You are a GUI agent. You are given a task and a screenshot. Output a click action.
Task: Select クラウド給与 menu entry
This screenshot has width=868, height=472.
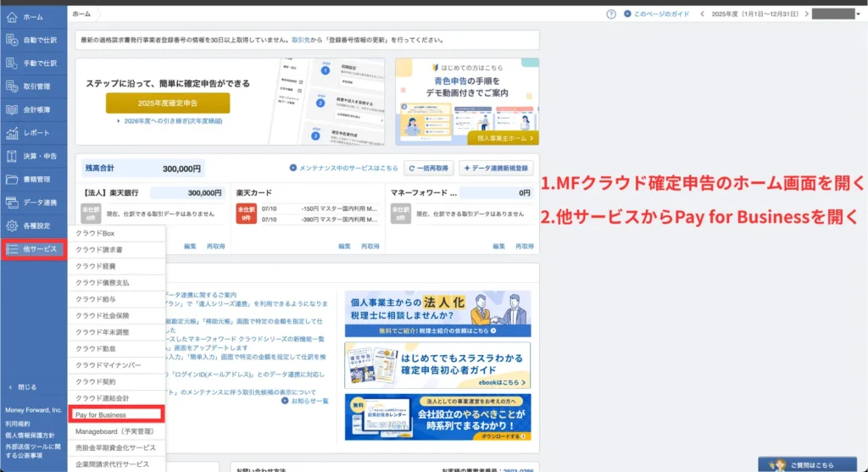tap(96, 299)
